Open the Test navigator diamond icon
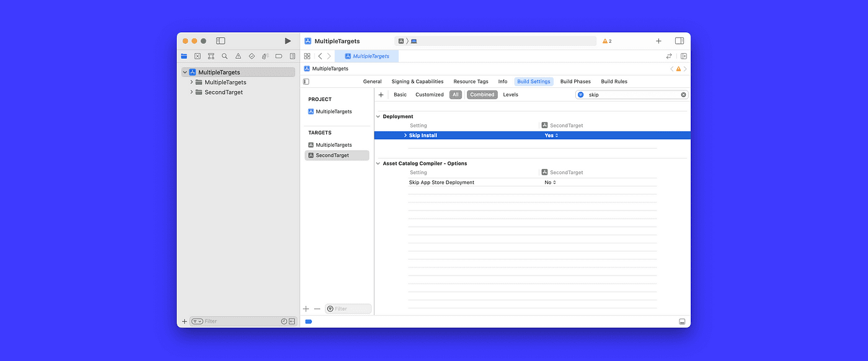Screen dimensions: 868x361 (252, 56)
